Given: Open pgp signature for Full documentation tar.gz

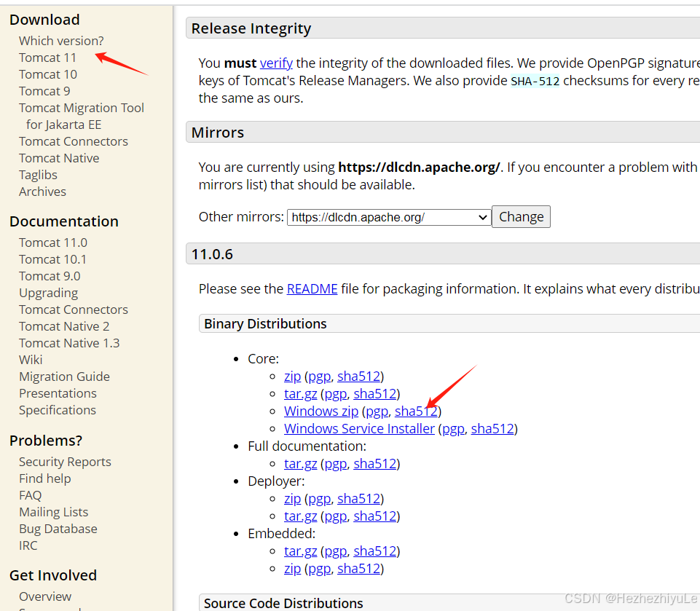Looking at the screenshot, I should click(x=336, y=464).
